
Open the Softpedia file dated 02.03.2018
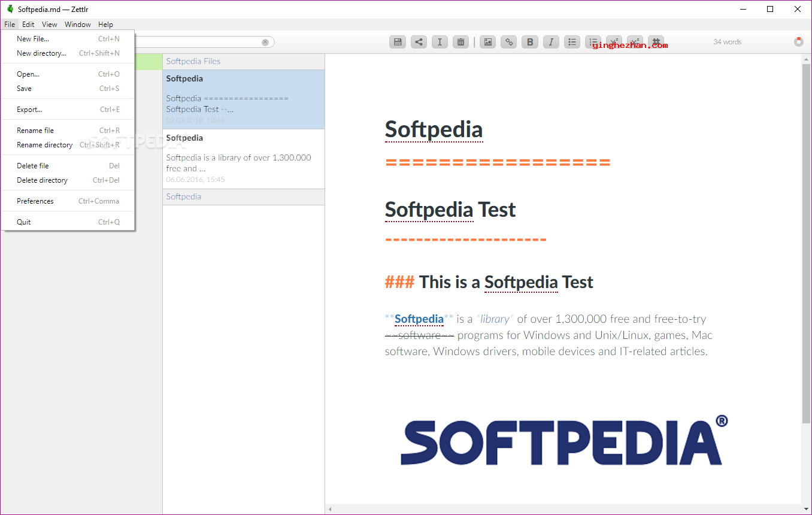(244, 99)
